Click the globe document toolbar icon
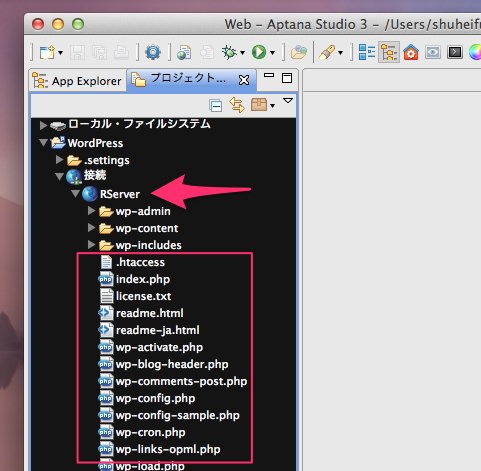Viewport: 481px width, 471px height. pos(184,52)
